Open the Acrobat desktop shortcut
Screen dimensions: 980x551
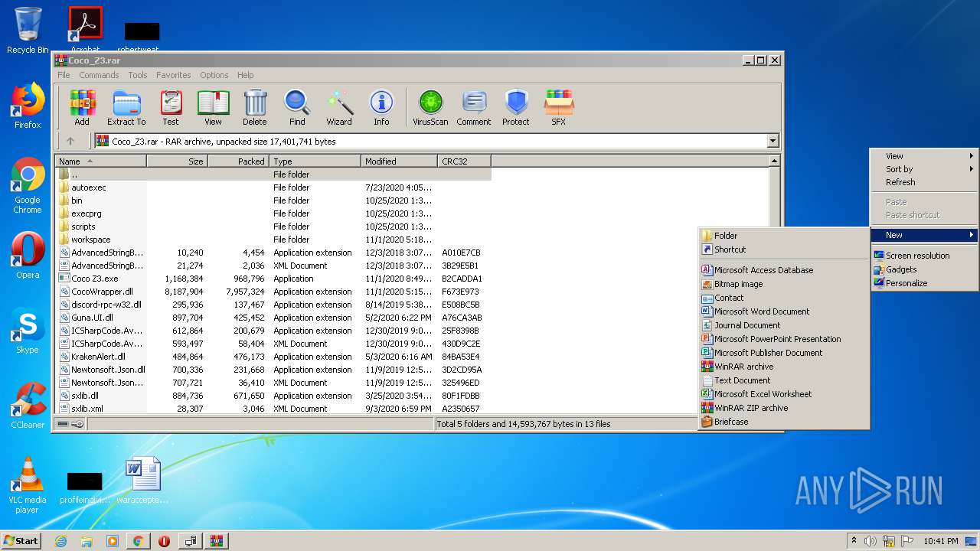85,29
